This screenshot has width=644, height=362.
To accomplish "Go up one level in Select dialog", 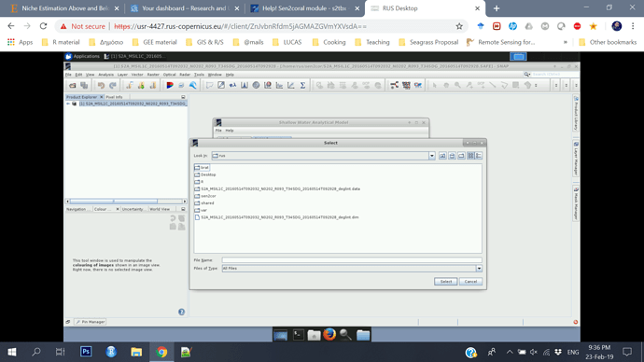I will (x=442, y=156).
